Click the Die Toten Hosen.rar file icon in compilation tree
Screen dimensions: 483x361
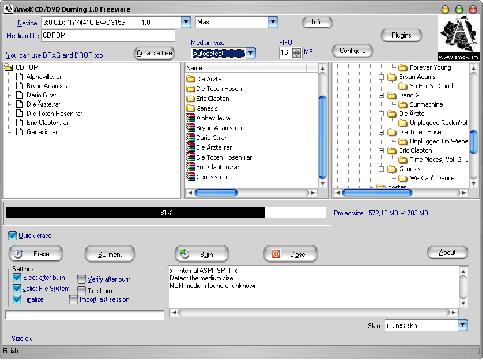click(20, 114)
